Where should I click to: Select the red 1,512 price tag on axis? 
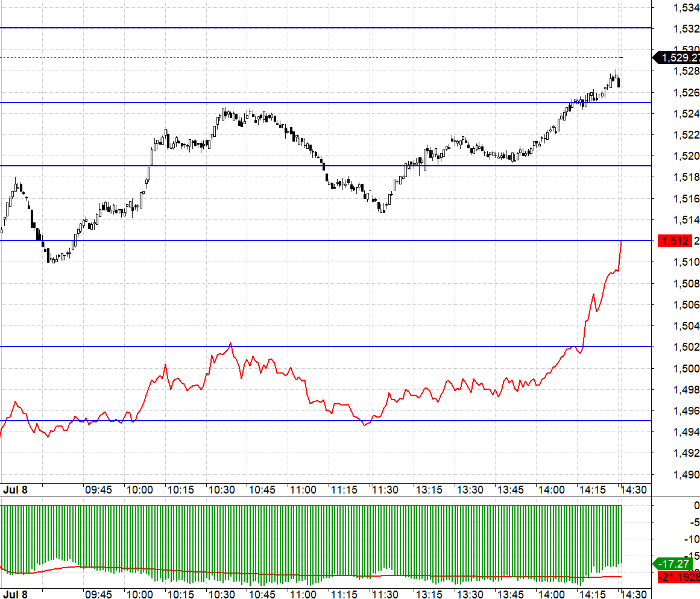point(675,241)
